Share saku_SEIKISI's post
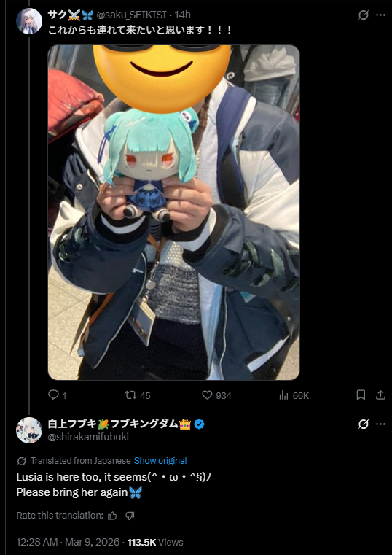 click(380, 395)
